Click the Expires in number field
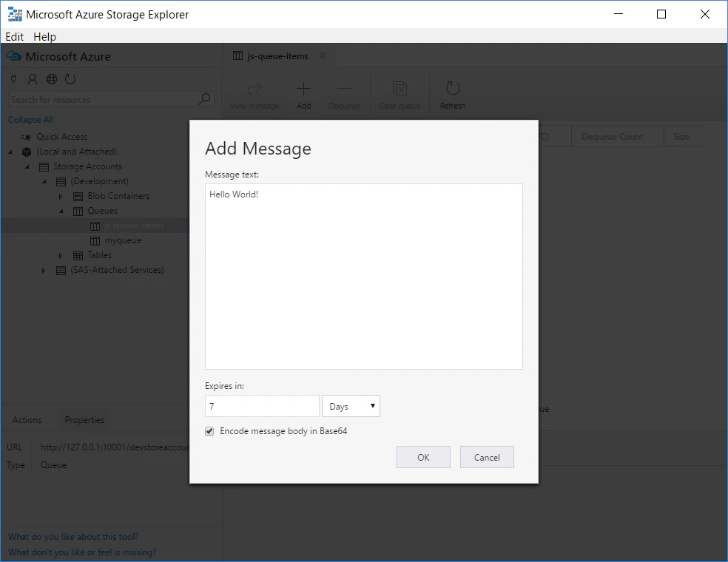Screen dimensions: 728x562 click(263, 406)
